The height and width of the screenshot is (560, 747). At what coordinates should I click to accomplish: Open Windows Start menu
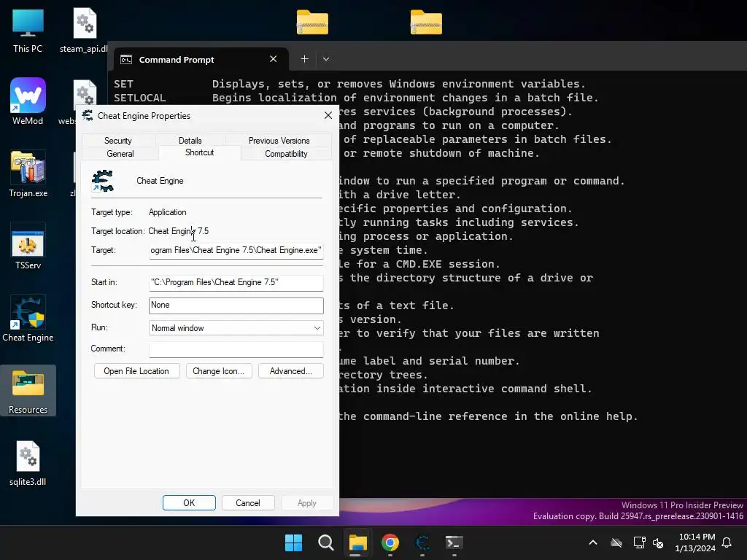pyautogui.click(x=293, y=542)
